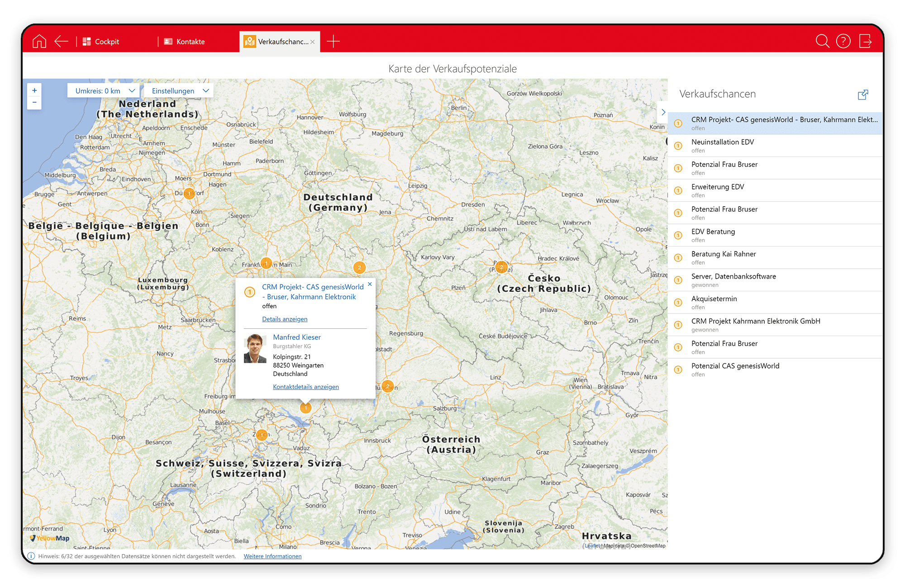
Task: Select Neuinstallation EDV list entry
Action: [x=775, y=146]
